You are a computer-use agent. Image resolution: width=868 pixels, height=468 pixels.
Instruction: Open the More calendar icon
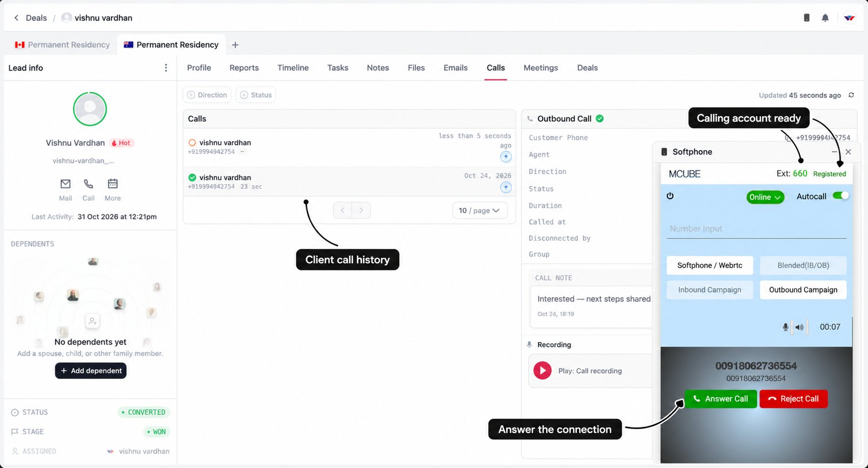[113, 183]
